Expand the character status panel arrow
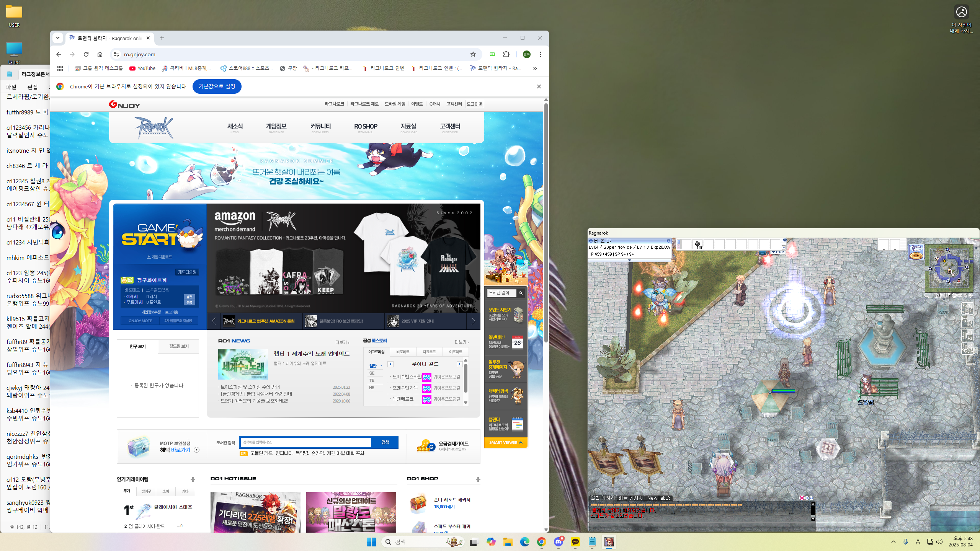This screenshot has width=980, height=551. (629, 260)
